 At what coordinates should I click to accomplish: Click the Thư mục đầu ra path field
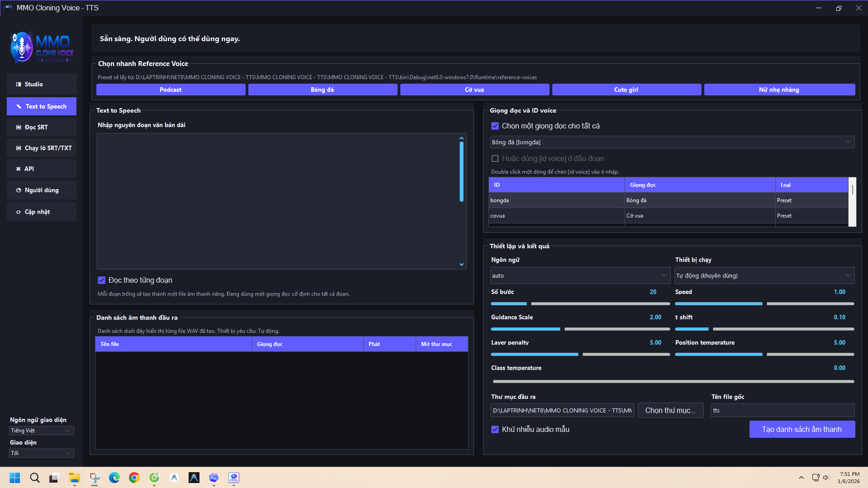(x=562, y=411)
